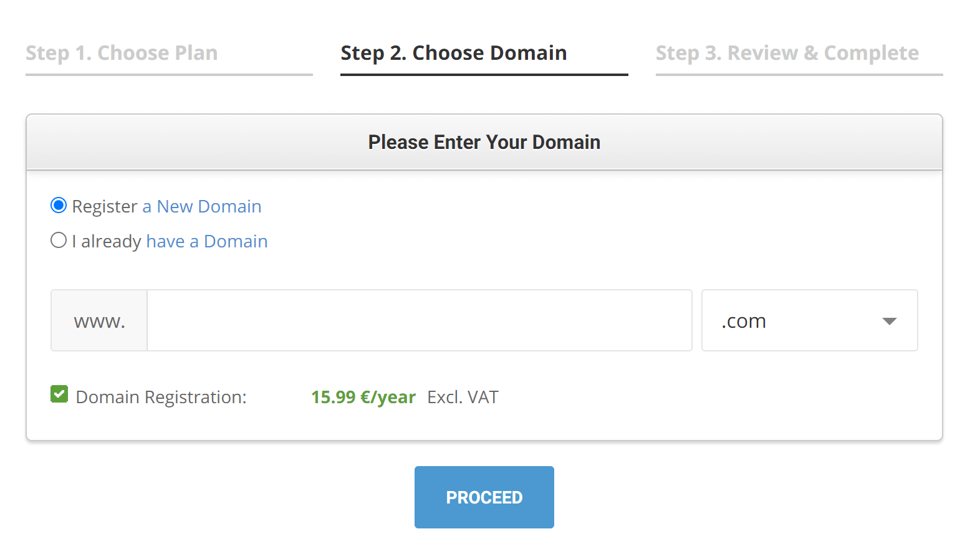The width and height of the screenshot is (980, 544).
Task: Open the .com domain extension dropdown
Action: [x=809, y=320]
